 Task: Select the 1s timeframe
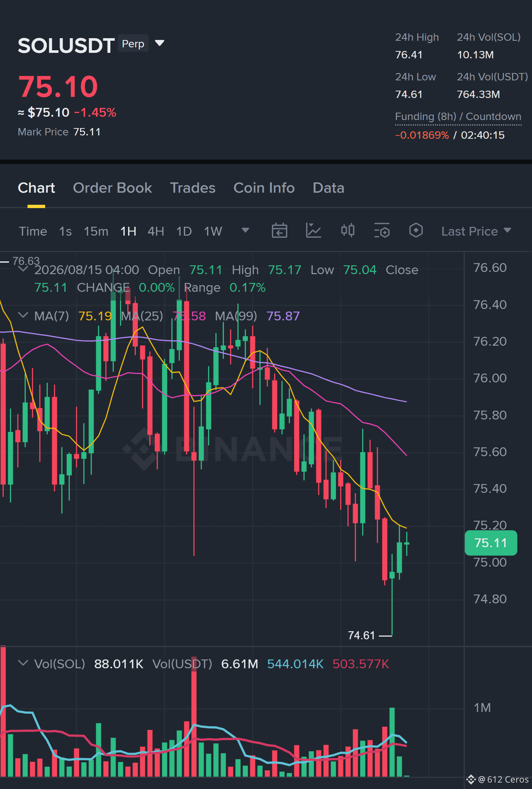click(65, 231)
